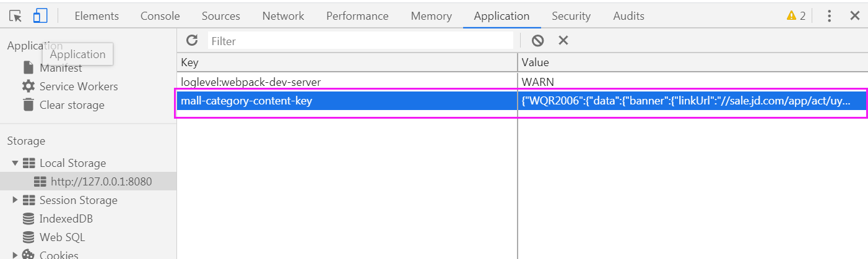Screen dimensions: 868x259
Task: Collapse the Local Storage tree node
Action: click(15, 163)
